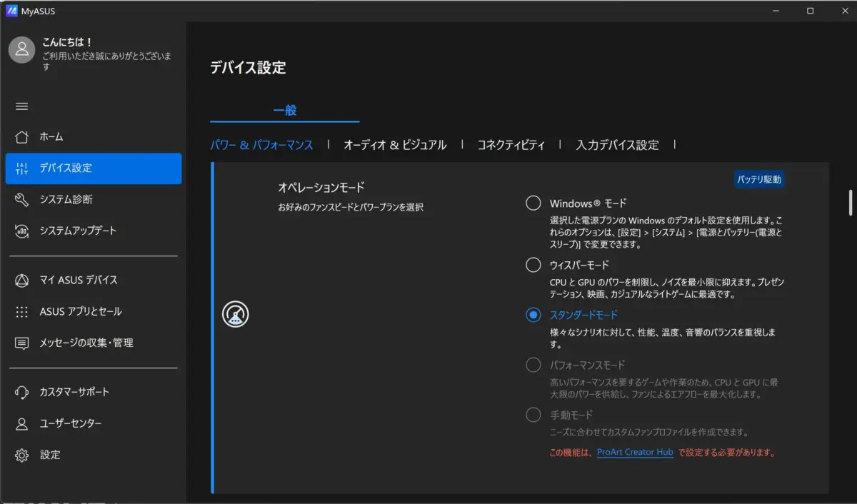The image size is (857, 504).
Task: Select the ウィスパーモード radio button
Action: (x=533, y=265)
